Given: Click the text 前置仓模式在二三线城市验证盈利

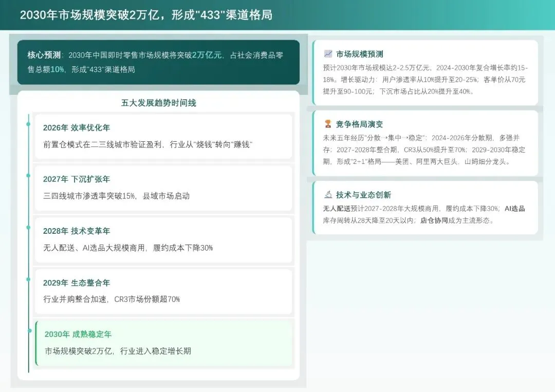Looking at the screenshot, I should click(102, 144).
